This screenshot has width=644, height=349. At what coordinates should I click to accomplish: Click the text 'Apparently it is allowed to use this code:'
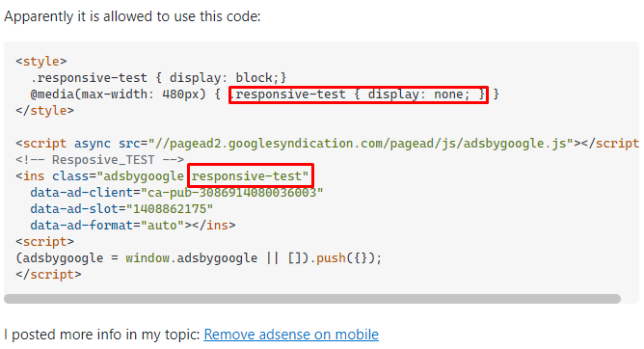coord(132,16)
